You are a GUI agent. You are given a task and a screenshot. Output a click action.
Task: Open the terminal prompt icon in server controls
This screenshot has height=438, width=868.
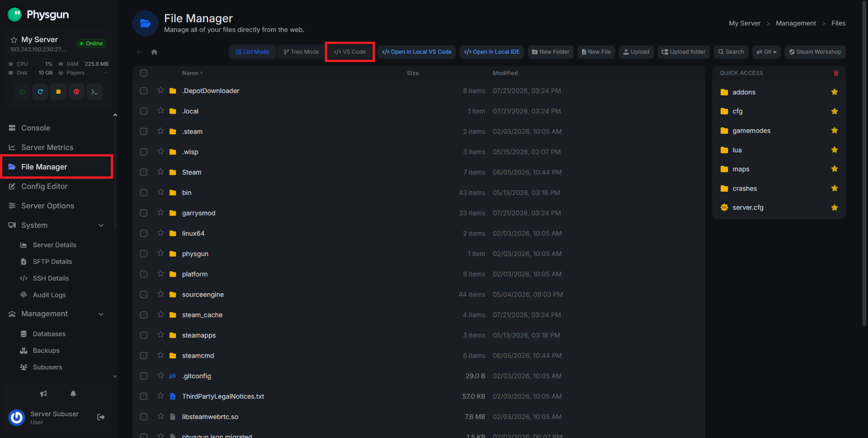95,92
